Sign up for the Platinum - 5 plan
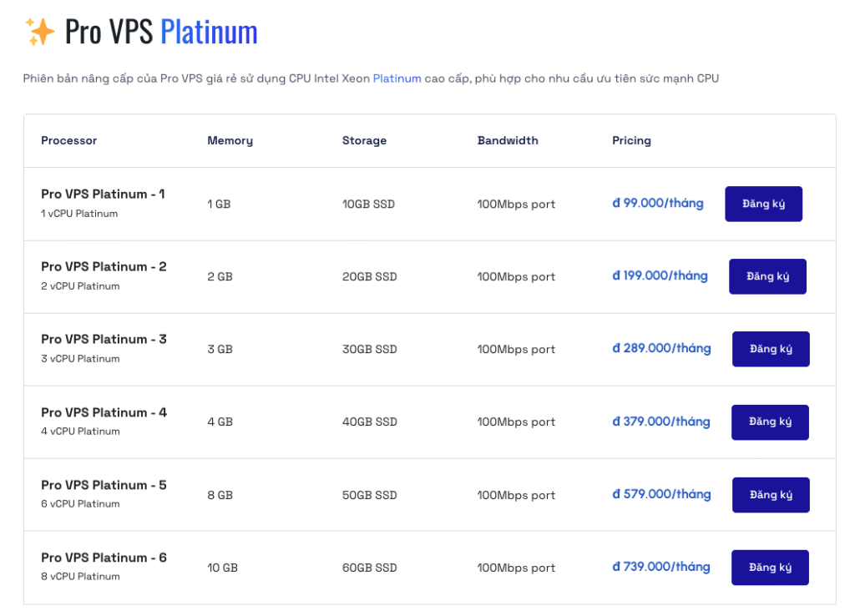This screenshot has width=855, height=616. 771,495
